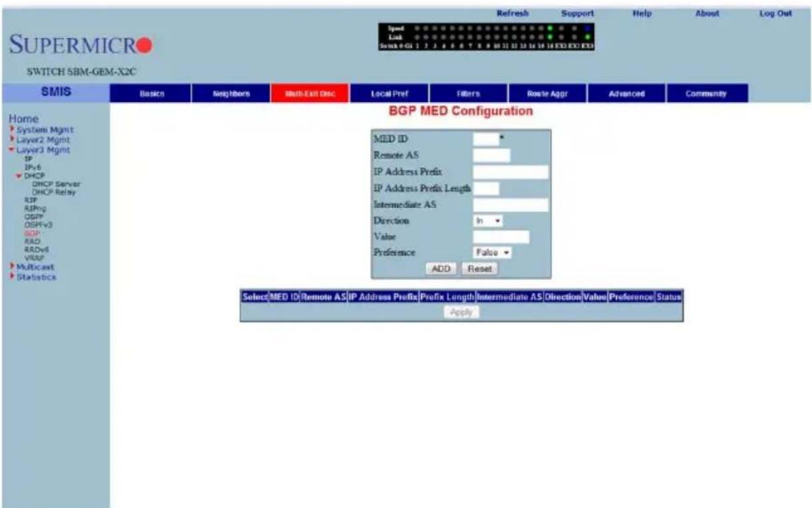This screenshot has height=508, width=812.
Task: Select the BGP item in the sidebar
Action: pos(31,233)
